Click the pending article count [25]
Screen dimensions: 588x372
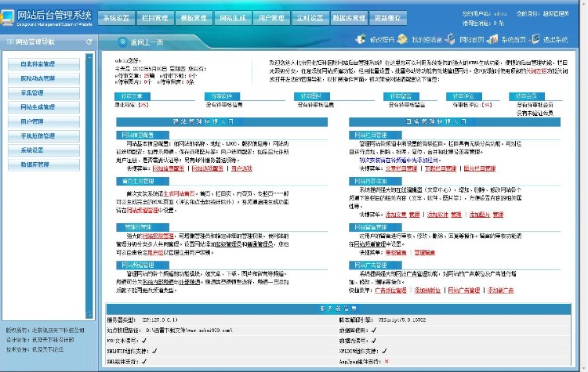[143, 105]
